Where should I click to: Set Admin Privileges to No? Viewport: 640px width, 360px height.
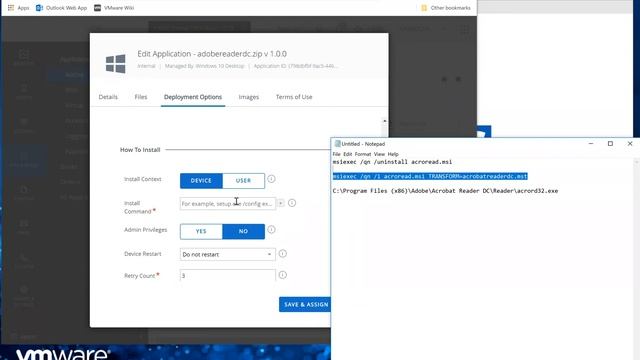tap(243, 231)
